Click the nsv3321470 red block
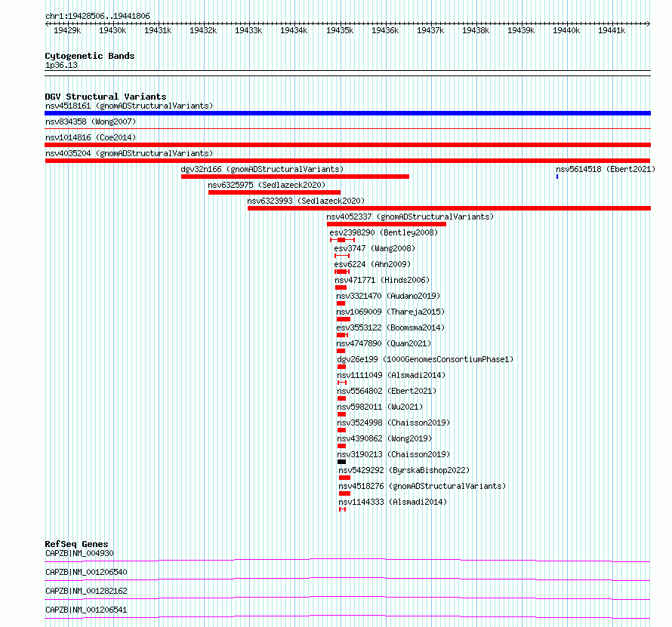 [341, 303]
